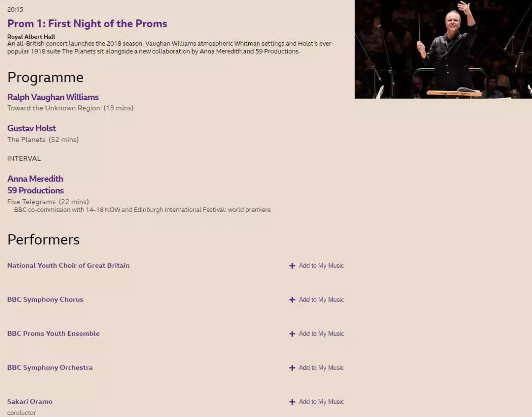Open the 59 Productions page

(35, 190)
